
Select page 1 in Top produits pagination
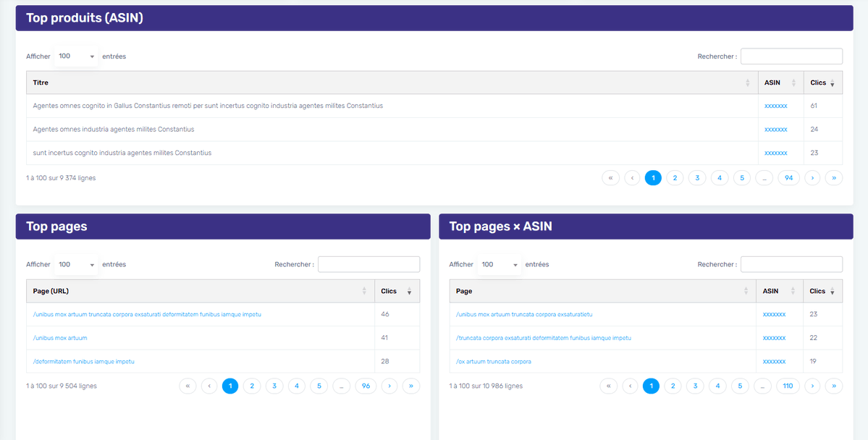tap(653, 177)
